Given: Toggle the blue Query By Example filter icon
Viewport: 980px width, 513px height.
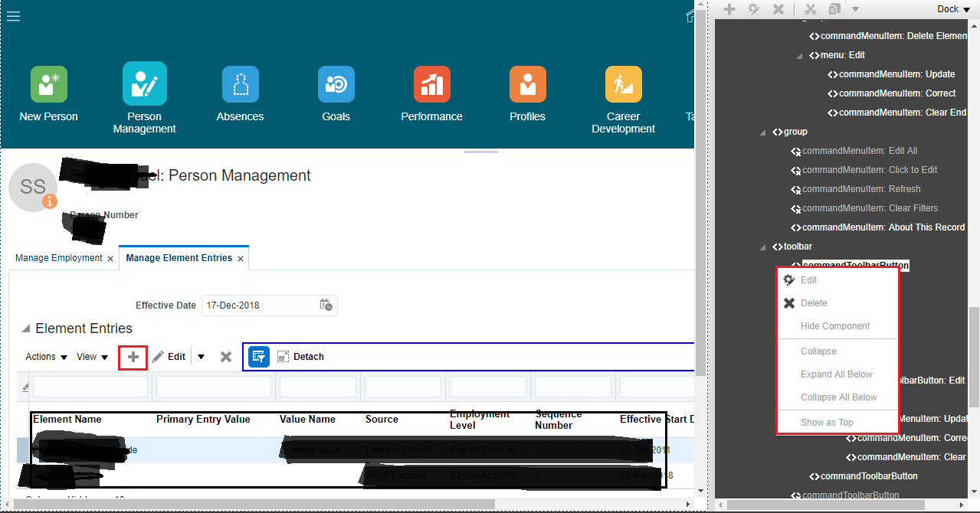Looking at the screenshot, I should click(x=259, y=357).
